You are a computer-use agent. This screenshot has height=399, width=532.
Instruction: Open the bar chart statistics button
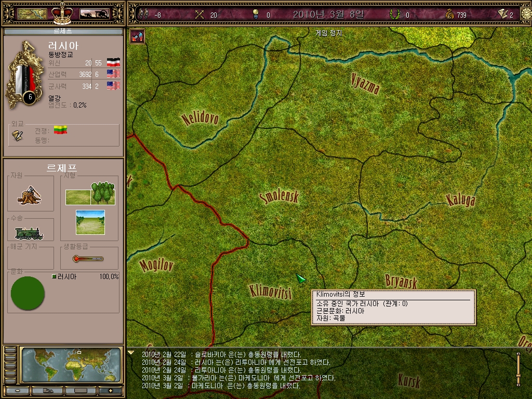48,391
